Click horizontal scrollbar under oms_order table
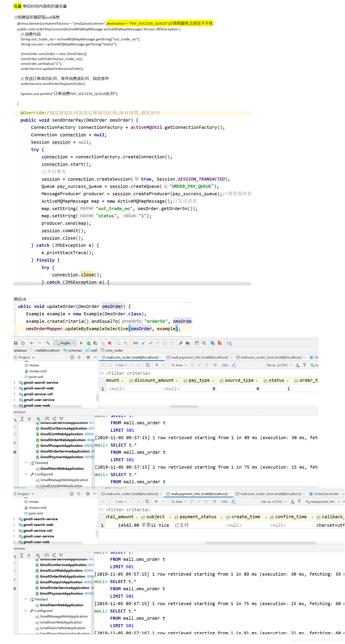345x644 pixels. (184, 406)
